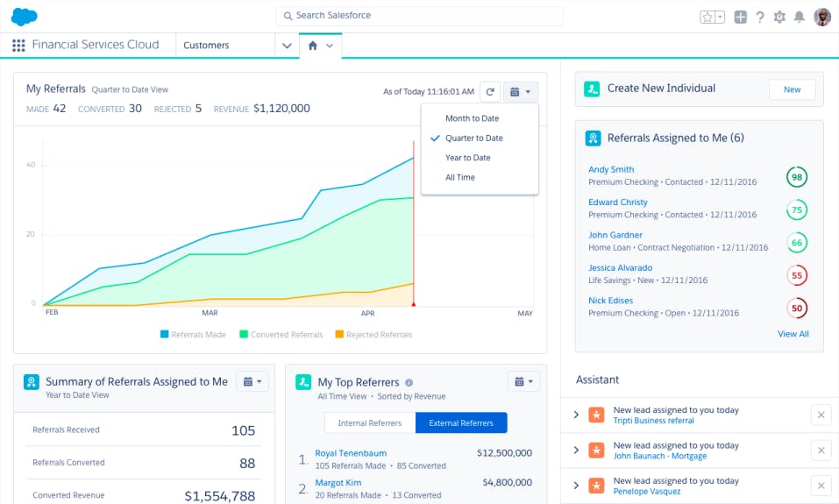Image resolution: width=839 pixels, height=504 pixels.
Task: Click the score 66 badge for John Gardner
Action: (x=797, y=243)
